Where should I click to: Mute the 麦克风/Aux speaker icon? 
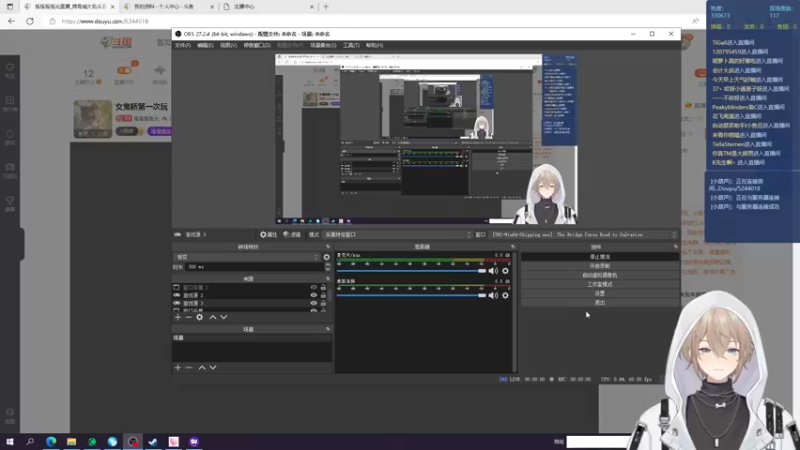[x=493, y=271]
